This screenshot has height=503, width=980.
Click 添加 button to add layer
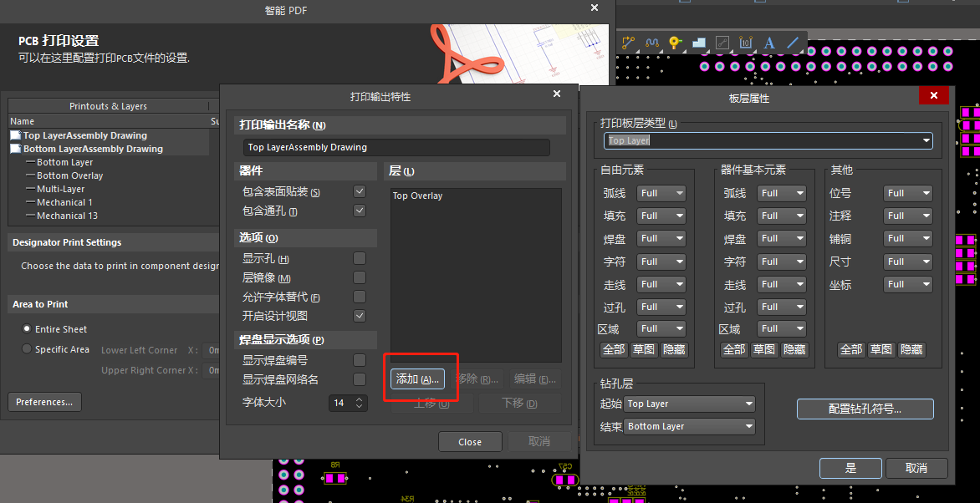[x=417, y=379]
